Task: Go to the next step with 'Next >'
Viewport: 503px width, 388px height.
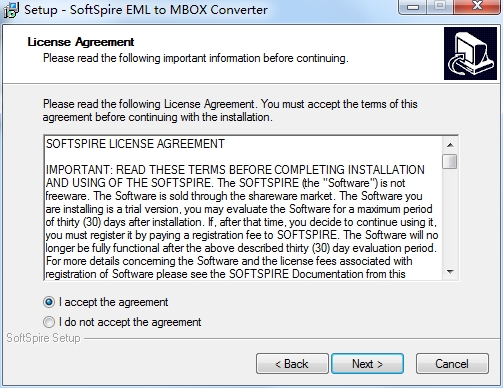Action: coord(367,364)
